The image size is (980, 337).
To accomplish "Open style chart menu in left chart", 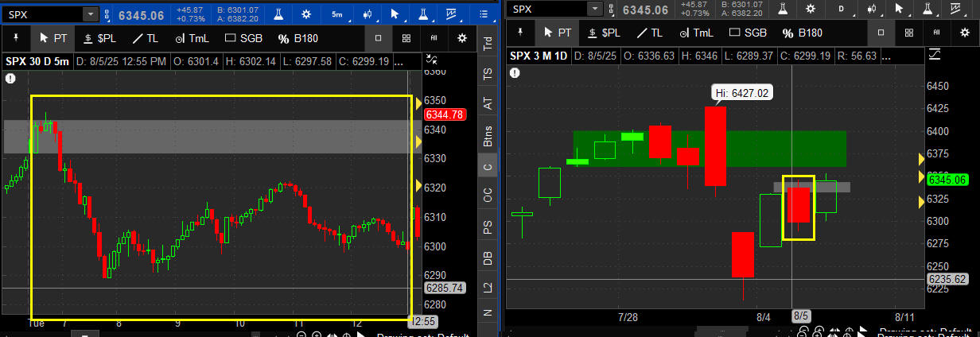I will (x=451, y=14).
